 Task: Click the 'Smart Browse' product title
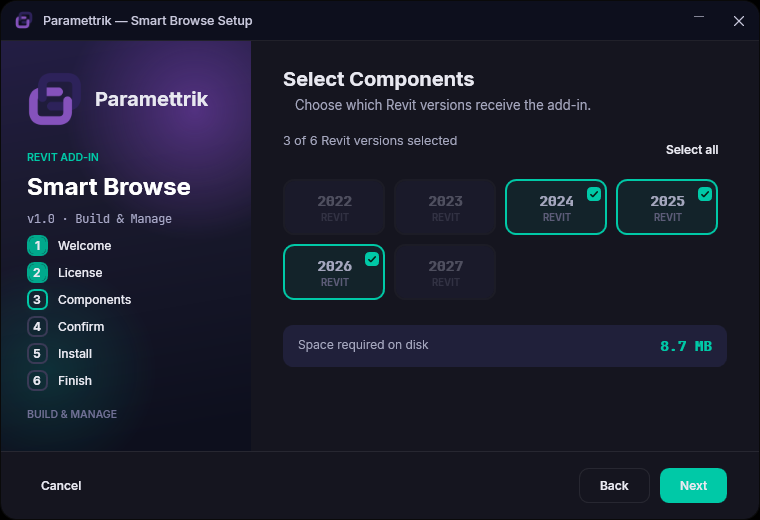tap(109, 187)
